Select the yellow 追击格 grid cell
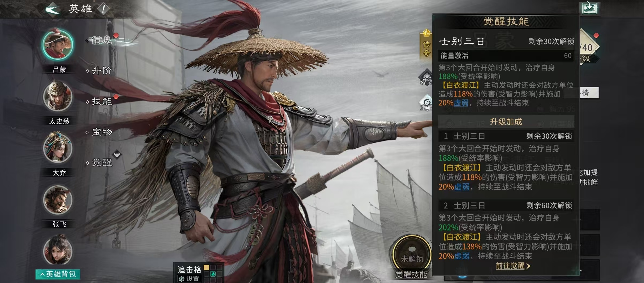This screenshot has height=283, width=644. pos(206,267)
